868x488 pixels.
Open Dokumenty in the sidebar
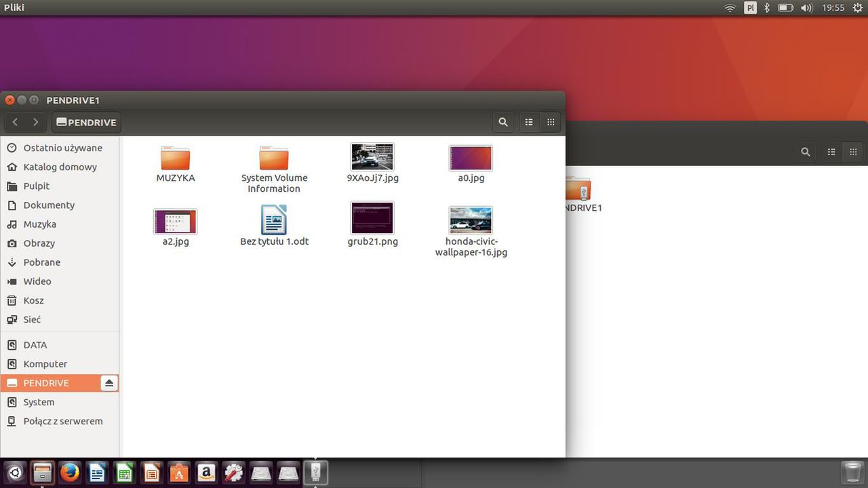tap(60, 205)
